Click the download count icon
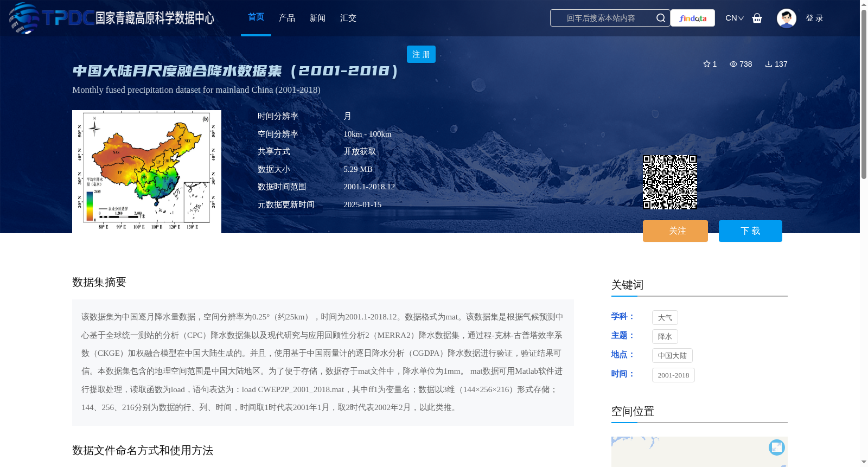The image size is (868, 467). pyautogui.click(x=769, y=64)
